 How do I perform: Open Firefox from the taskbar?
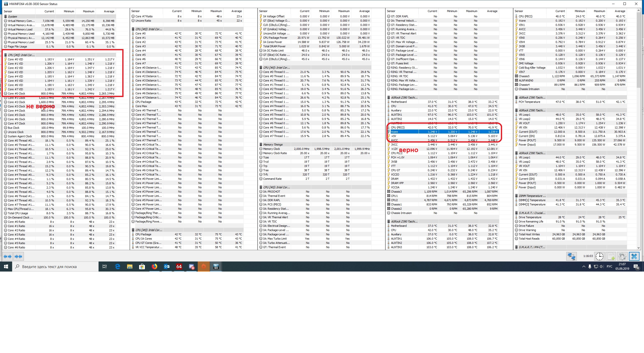(x=154, y=267)
